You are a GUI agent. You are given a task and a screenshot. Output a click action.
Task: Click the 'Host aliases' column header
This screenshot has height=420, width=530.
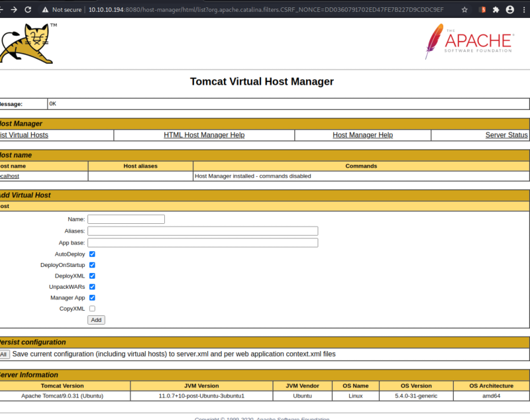point(140,166)
